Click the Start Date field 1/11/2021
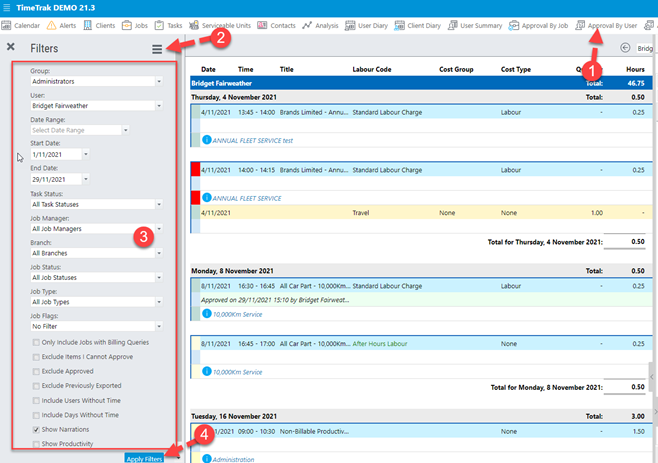Screen dimensions: 658x463 tap(56, 154)
